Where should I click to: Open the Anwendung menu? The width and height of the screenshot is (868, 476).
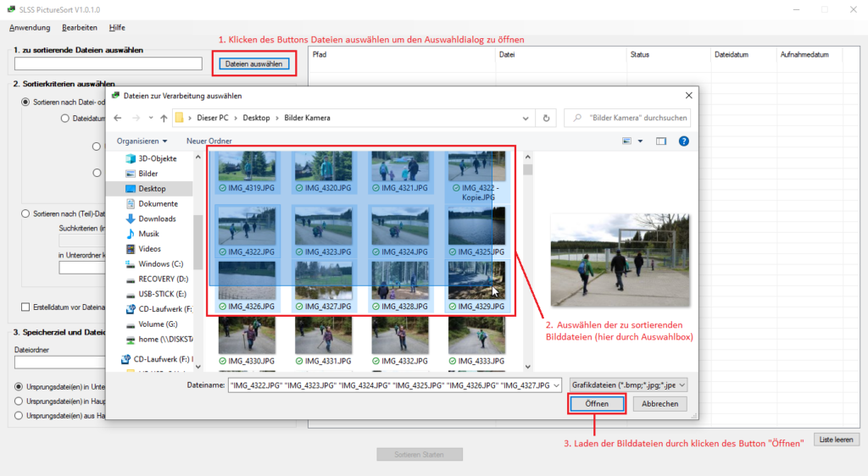30,28
